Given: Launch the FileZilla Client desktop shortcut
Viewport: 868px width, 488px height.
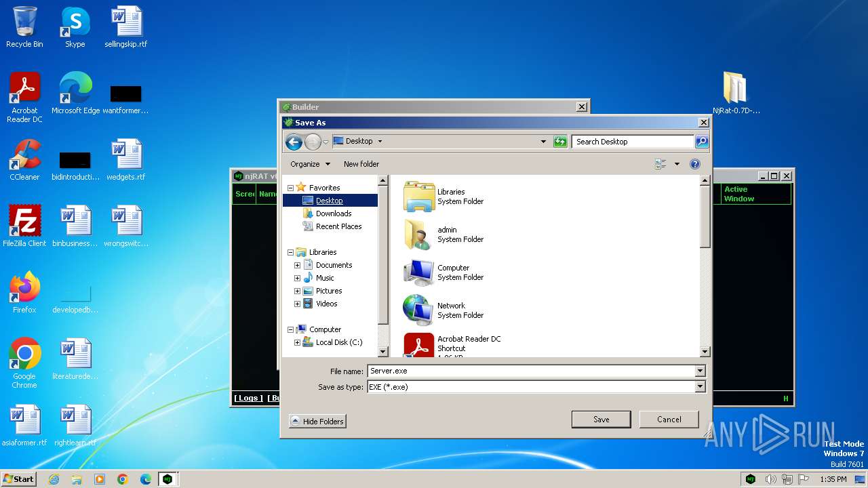Looking at the screenshot, I should [x=24, y=226].
